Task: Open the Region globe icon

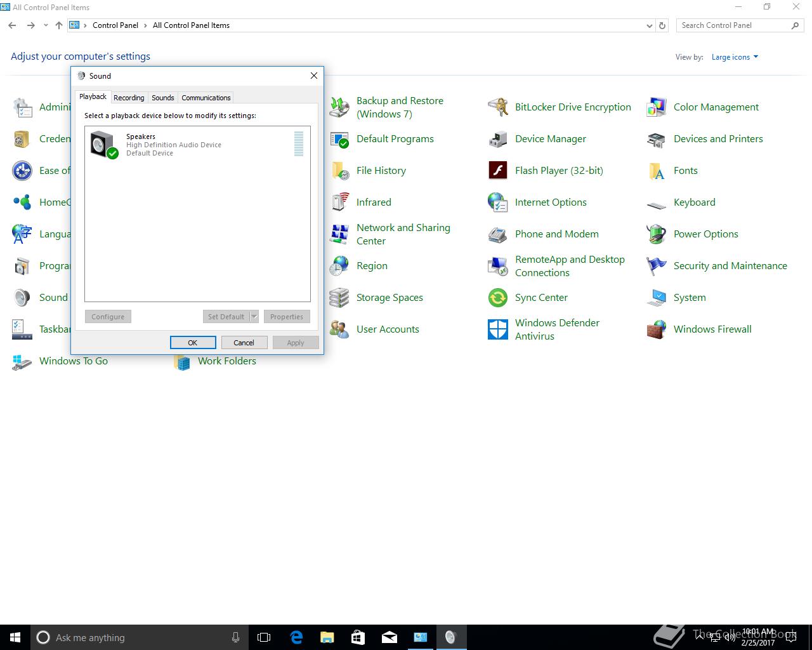Action: (339, 266)
